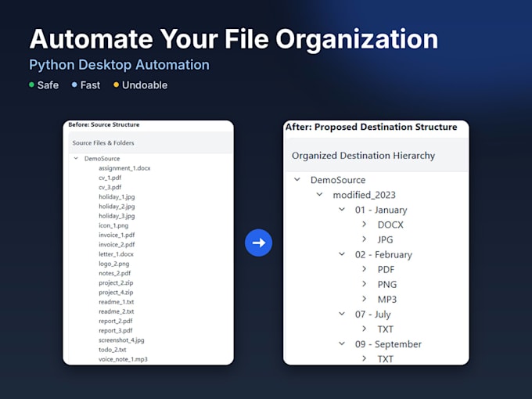Click the 02 - February label
Screen dimensions: 532x399
coord(383,254)
